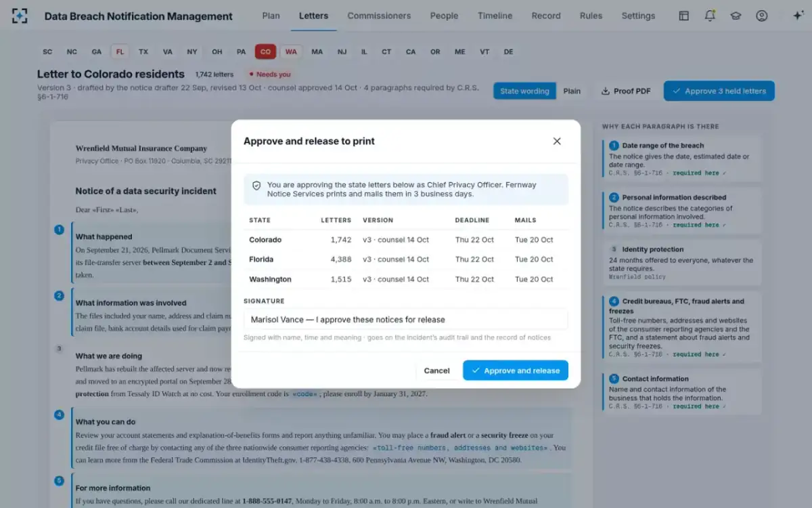Select the SC state chip
Image resolution: width=812 pixels, height=508 pixels.
pos(47,51)
